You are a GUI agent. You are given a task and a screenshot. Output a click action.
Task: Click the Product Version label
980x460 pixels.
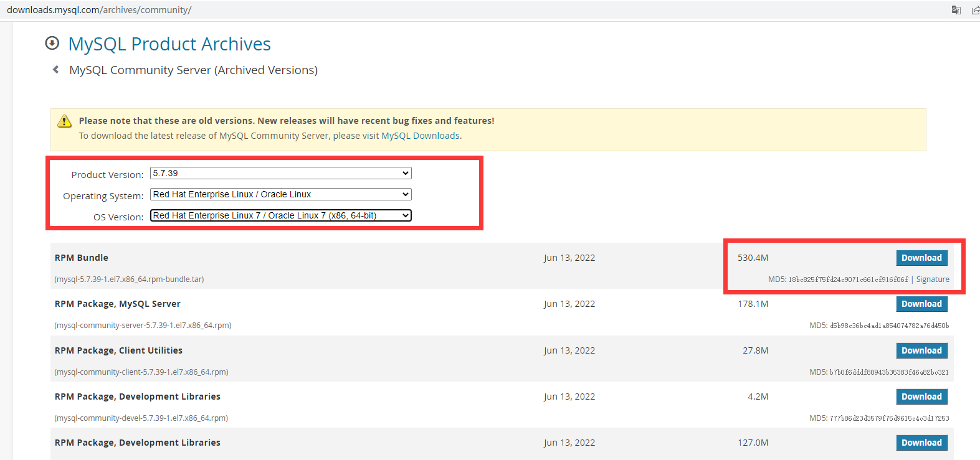coord(107,175)
